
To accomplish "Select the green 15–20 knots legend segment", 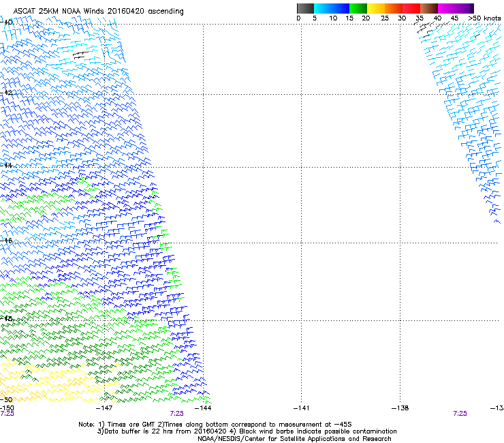I will pyautogui.click(x=358, y=8).
